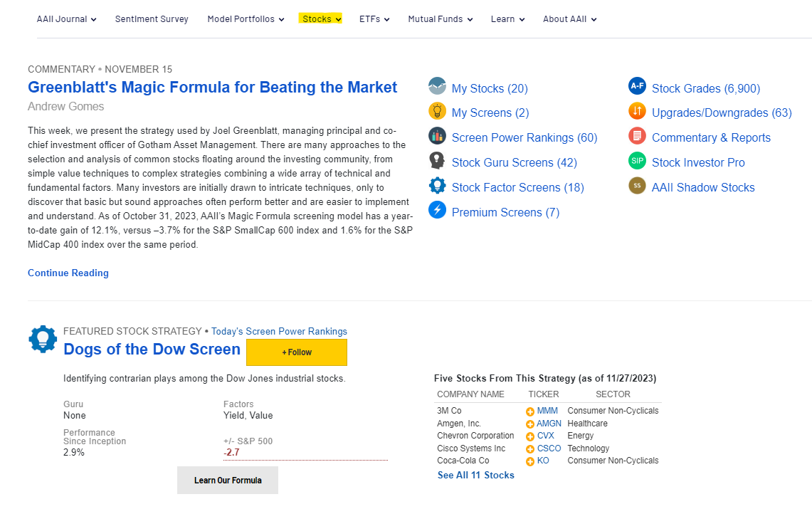Click the Commentary & Reports document icon
The height and width of the screenshot is (509, 812).
(637, 136)
